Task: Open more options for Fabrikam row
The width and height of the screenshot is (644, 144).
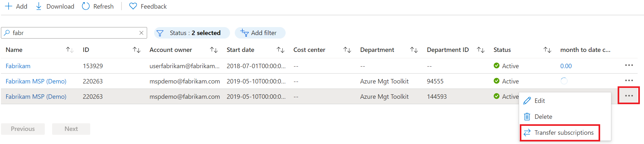Action: (x=629, y=65)
